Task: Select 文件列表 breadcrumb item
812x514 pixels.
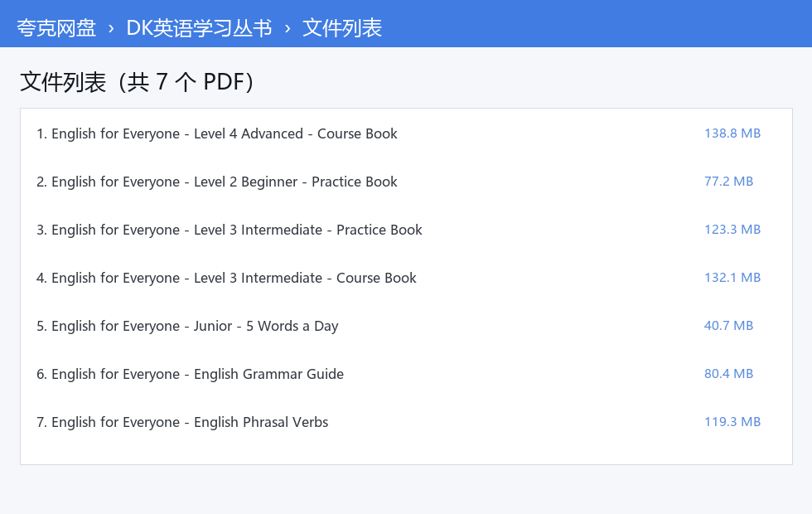Action: pyautogui.click(x=342, y=28)
